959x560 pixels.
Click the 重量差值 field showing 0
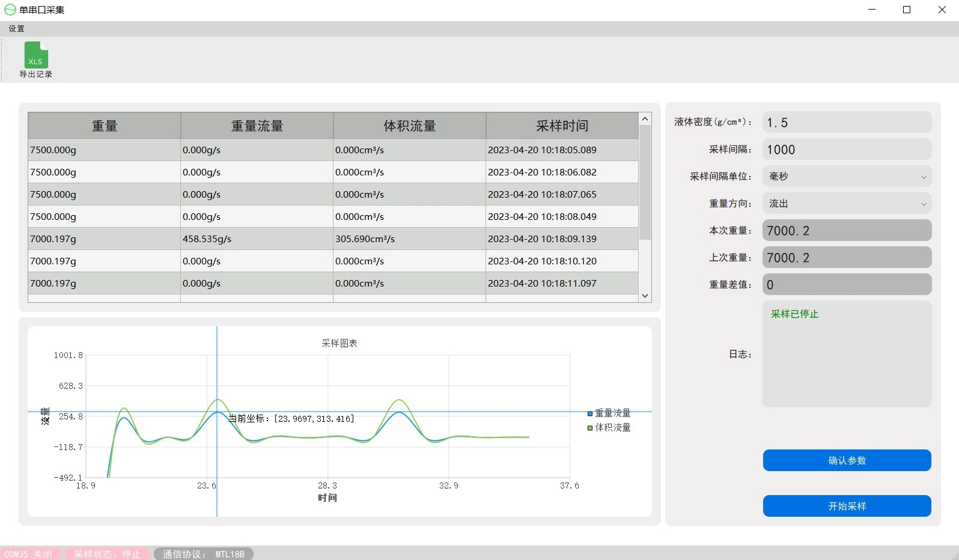coord(847,284)
